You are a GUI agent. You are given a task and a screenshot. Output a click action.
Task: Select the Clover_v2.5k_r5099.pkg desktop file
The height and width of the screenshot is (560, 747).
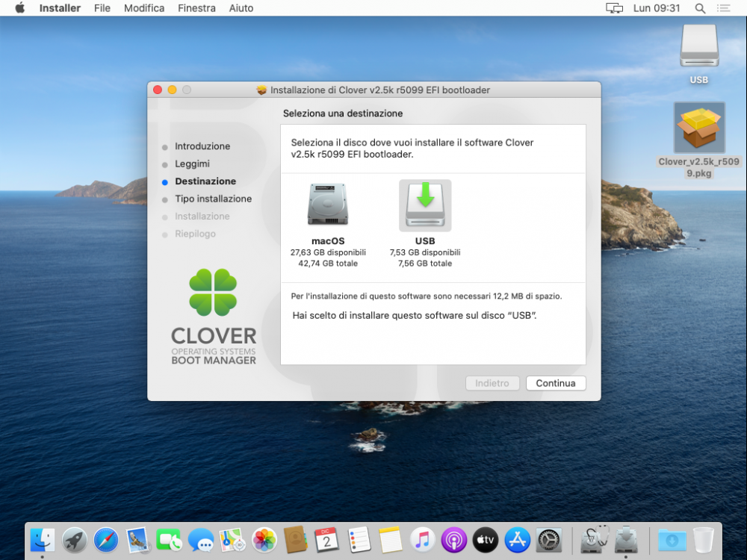(x=699, y=128)
